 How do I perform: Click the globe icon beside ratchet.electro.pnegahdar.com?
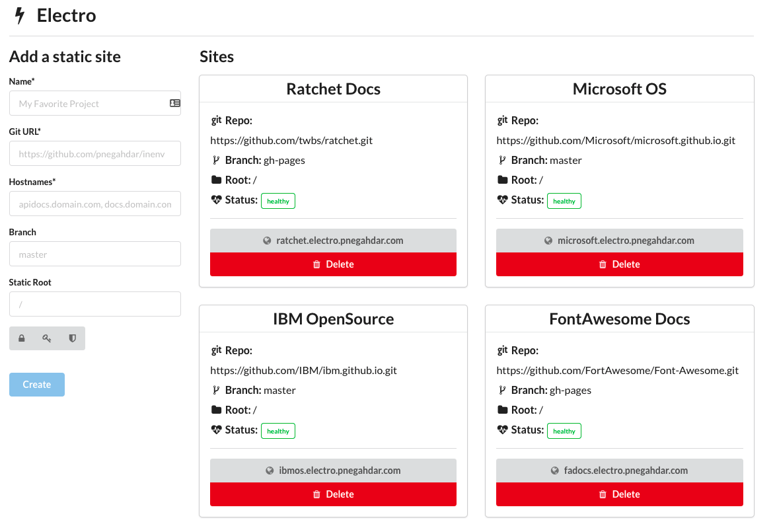click(x=267, y=241)
